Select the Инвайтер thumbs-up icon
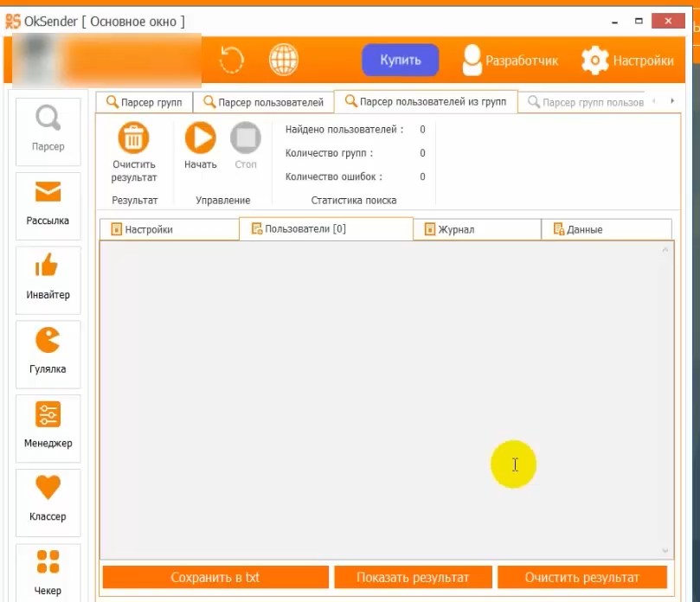 [48, 266]
